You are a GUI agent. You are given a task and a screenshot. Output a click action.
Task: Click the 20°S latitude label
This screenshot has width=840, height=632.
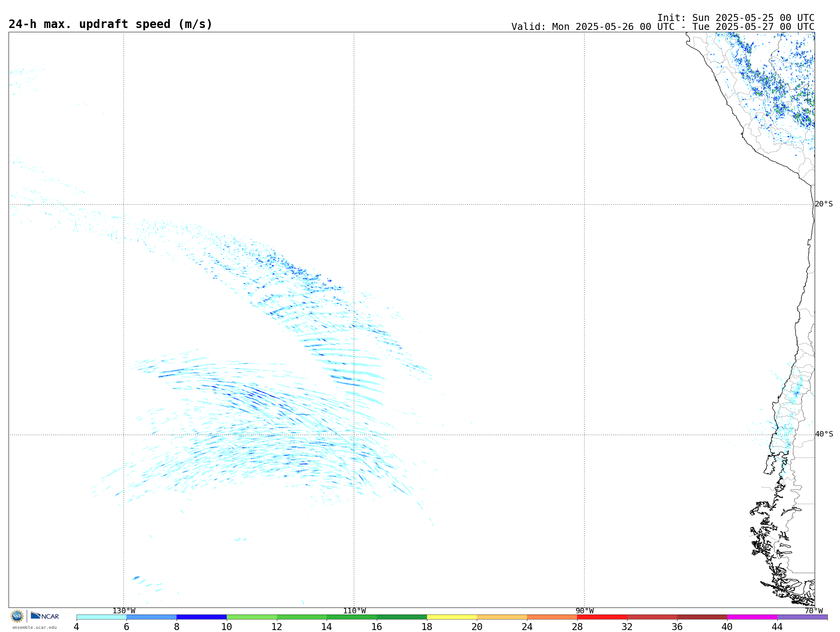[824, 204]
